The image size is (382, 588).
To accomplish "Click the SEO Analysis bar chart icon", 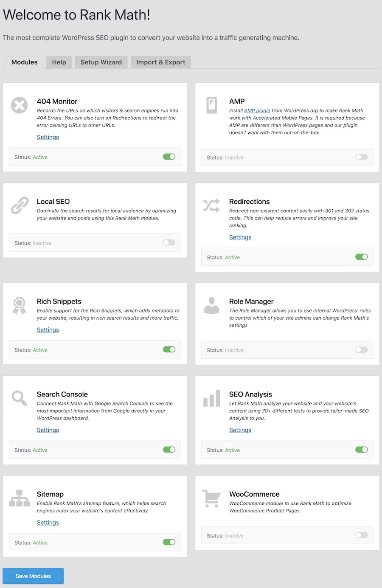I will [x=212, y=398].
